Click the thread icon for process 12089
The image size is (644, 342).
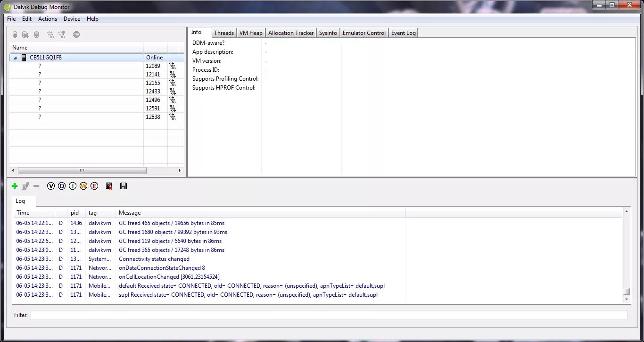[x=173, y=66]
